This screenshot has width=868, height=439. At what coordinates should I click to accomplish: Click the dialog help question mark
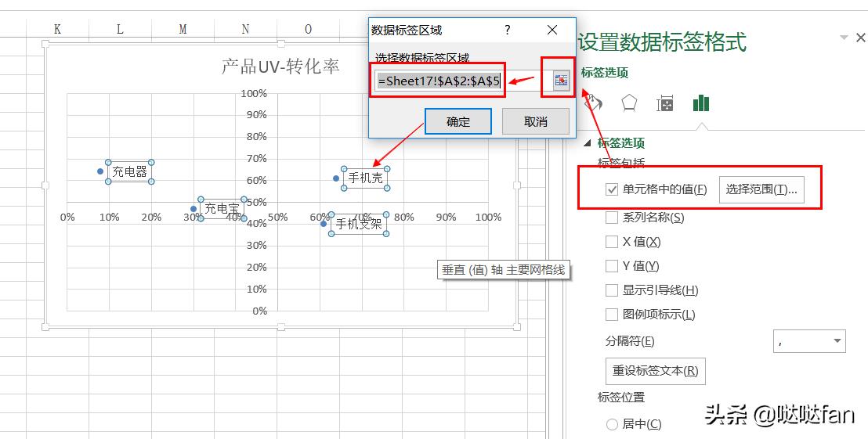[x=508, y=30]
